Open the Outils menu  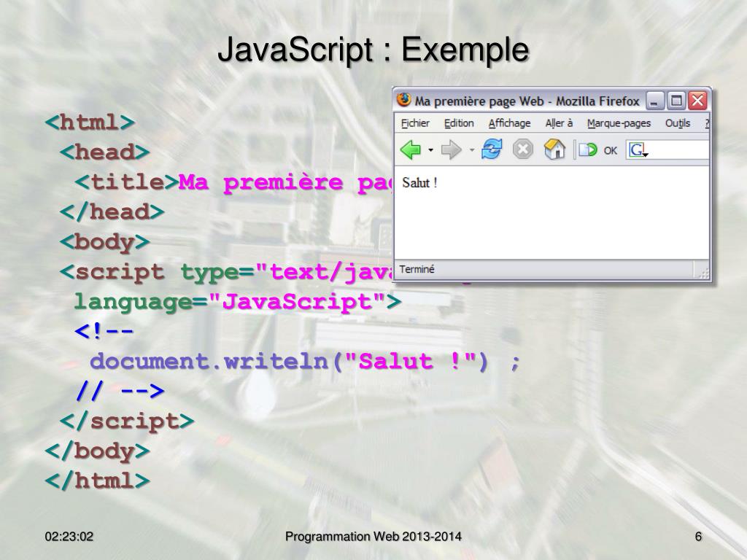678,123
